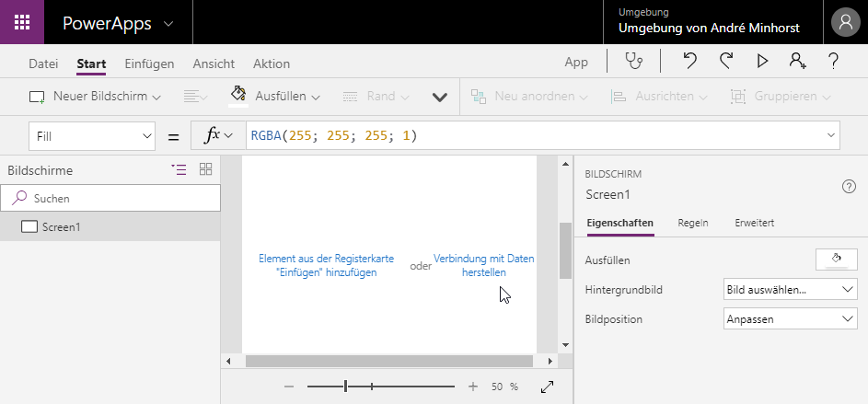
Task: Switch to the Regeln tab
Action: tap(693, 223)
